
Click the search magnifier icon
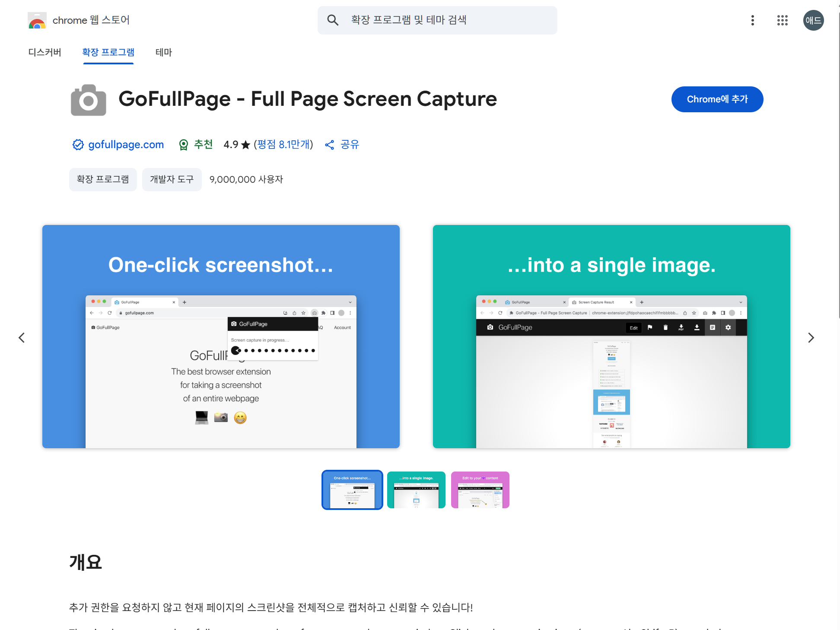pyautogui.click(x=332, y=20)
